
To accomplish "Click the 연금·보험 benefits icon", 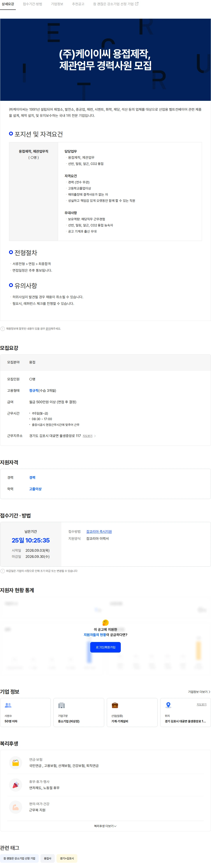I will point(16,763).
